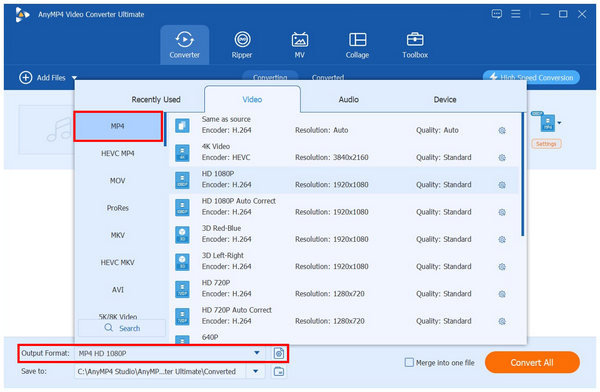Image resolution: width=600 pixels, height=392 pixels.
Task: Open settings gear for Same as source
Action: 502,131
